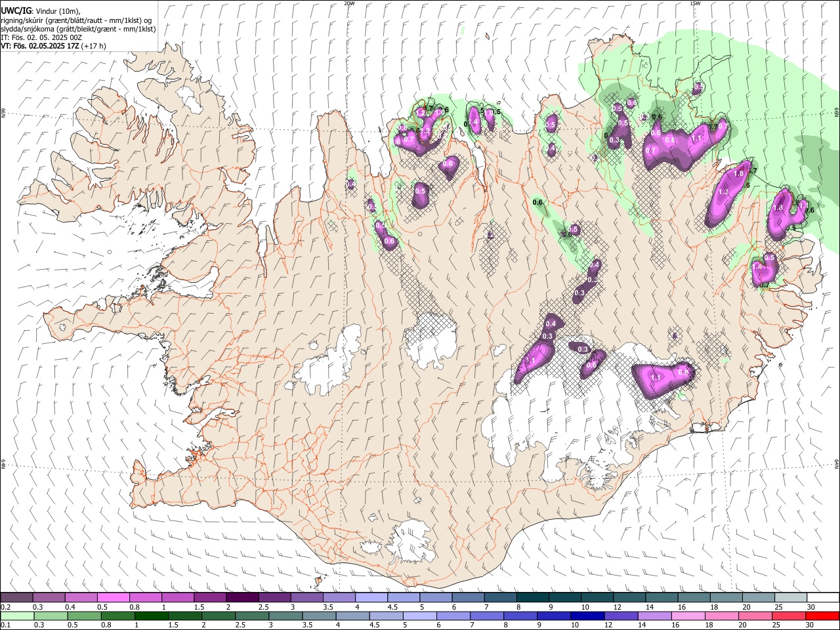This screenshot has height=630, width=840.
Task: Select the 0.5 medium green swatch, bottom legend row
Action: pyautogui.click(x=84, y=616)
